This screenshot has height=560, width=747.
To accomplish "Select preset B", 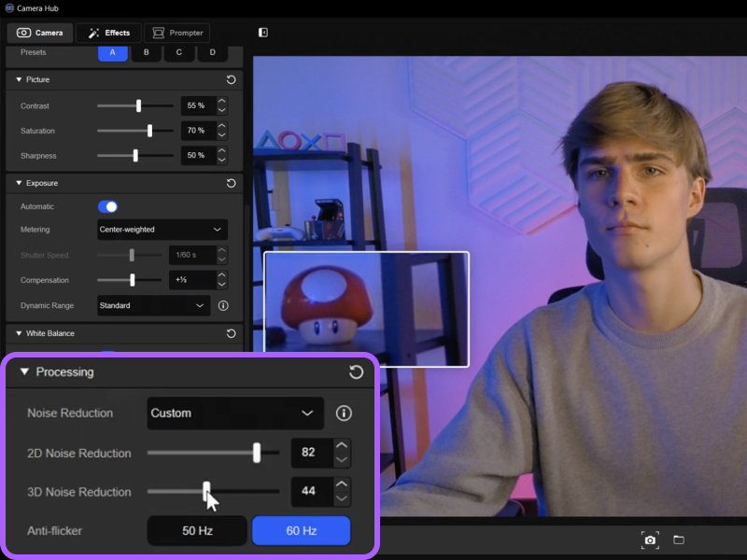I will coord(147,52).
